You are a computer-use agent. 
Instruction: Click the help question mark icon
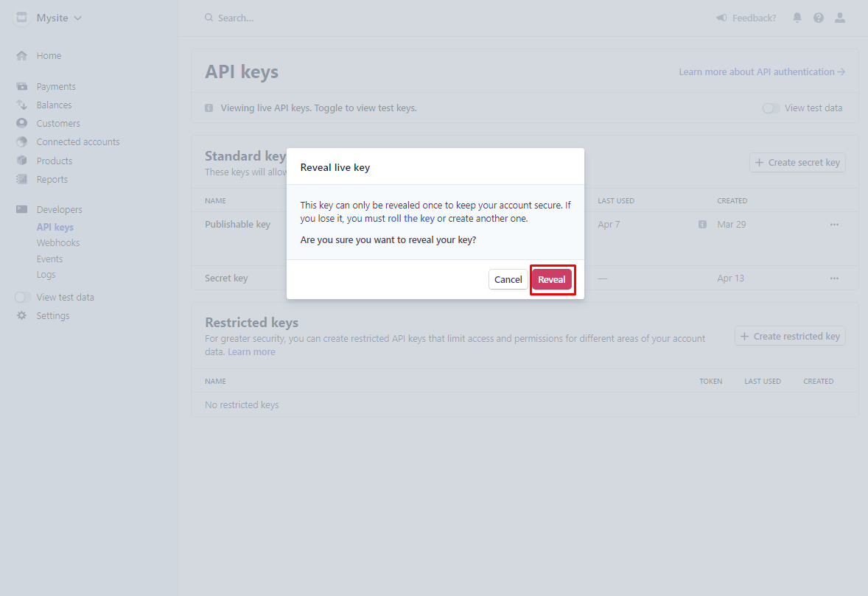(x=818, y=17)
